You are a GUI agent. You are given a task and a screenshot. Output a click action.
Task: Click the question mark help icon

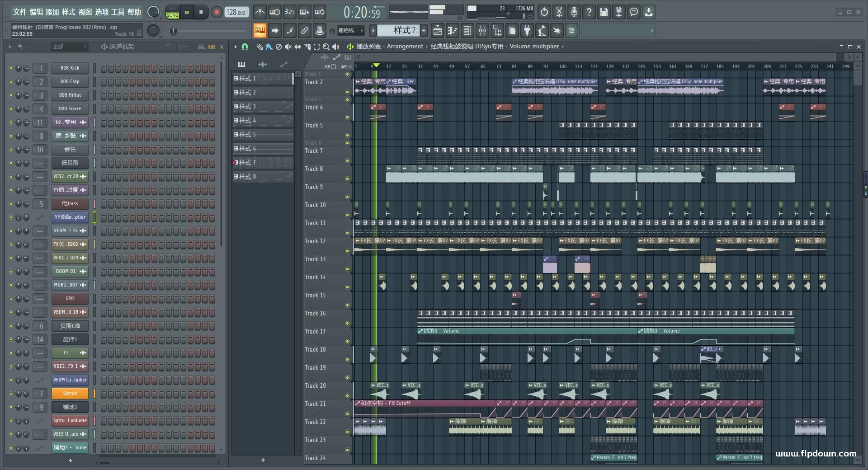click(x=589, y=12)
